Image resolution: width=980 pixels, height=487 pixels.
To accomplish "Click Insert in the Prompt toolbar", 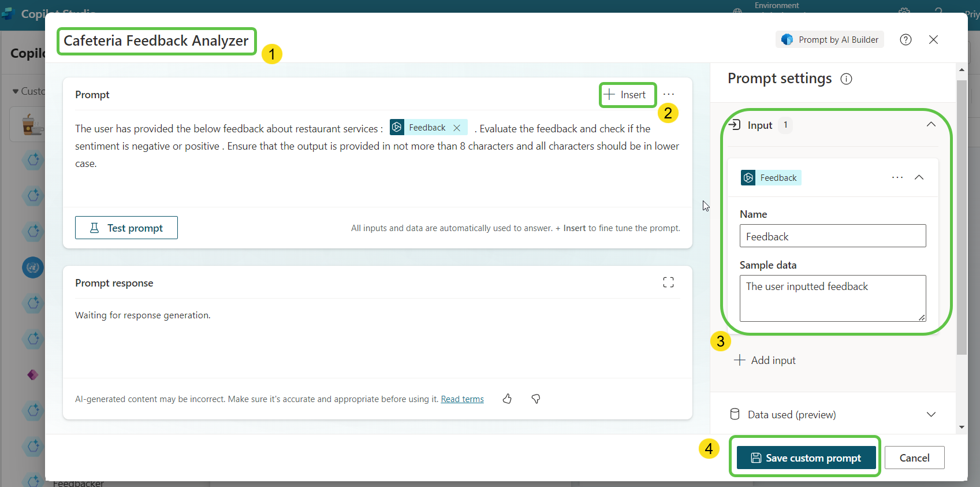I will [x=626, y=95].
